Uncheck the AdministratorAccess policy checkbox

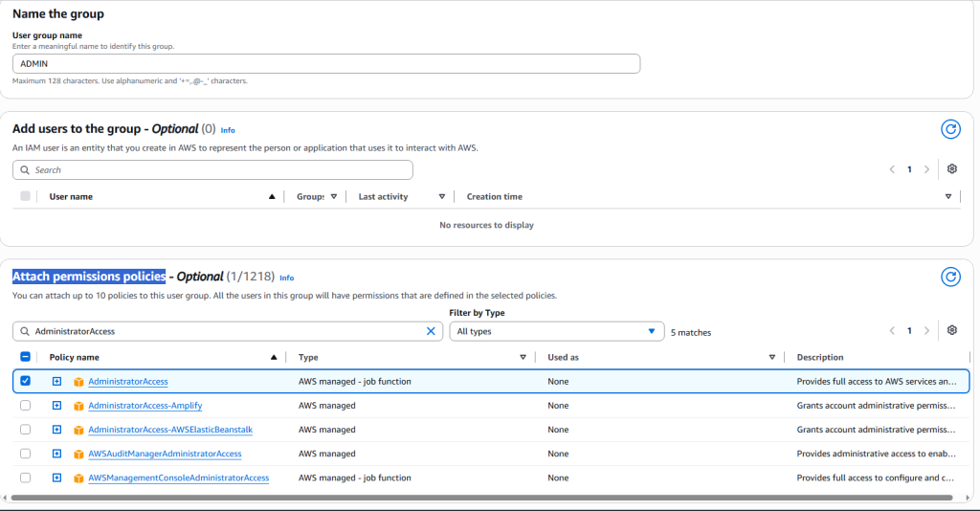(25, 381)
